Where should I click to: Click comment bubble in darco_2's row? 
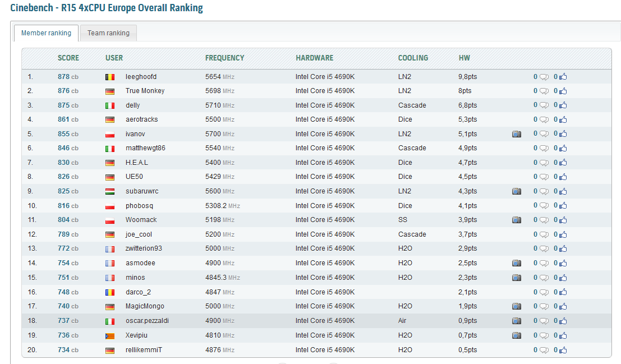[544, 292]
